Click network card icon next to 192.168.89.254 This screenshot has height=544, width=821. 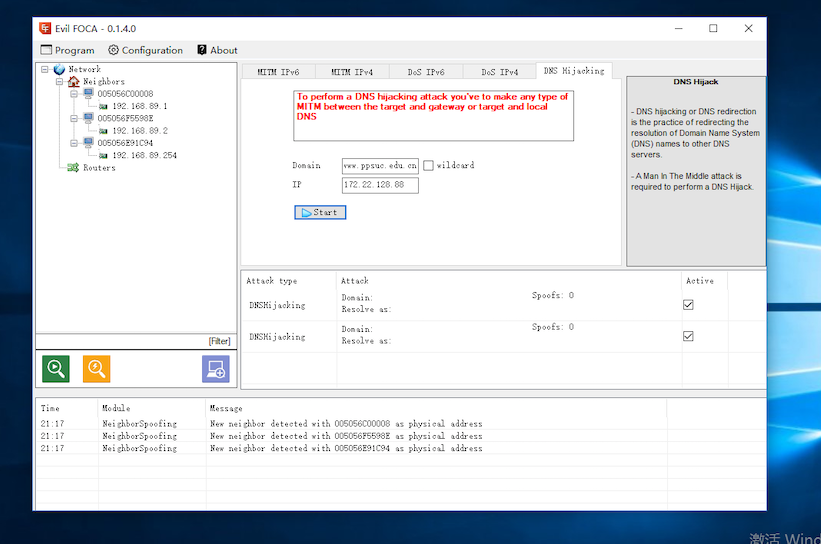[103, 156]
